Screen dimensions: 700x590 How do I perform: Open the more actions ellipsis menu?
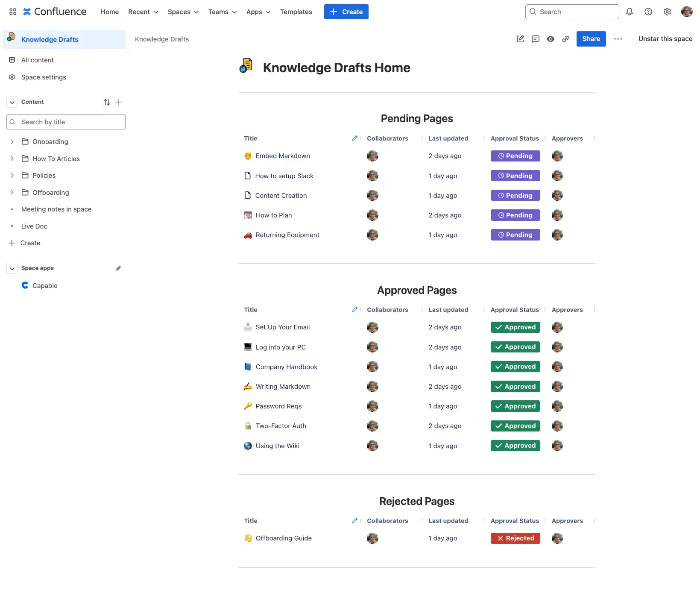(618, 39)
